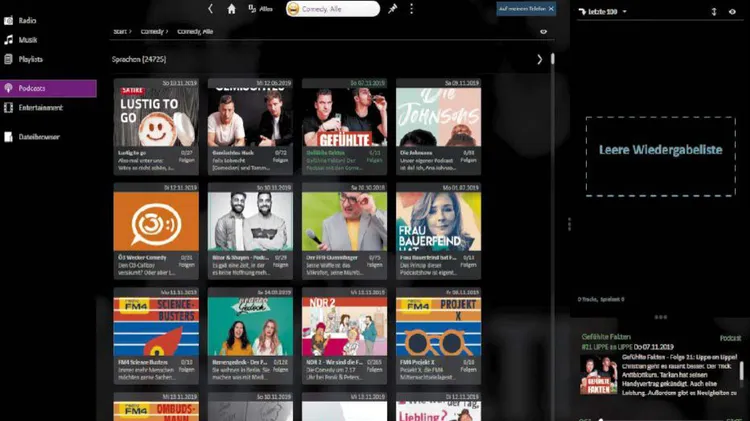Click the up-down sort arrows in playlist panel
This screenshot has height=421, width=750.
point(714,11)
